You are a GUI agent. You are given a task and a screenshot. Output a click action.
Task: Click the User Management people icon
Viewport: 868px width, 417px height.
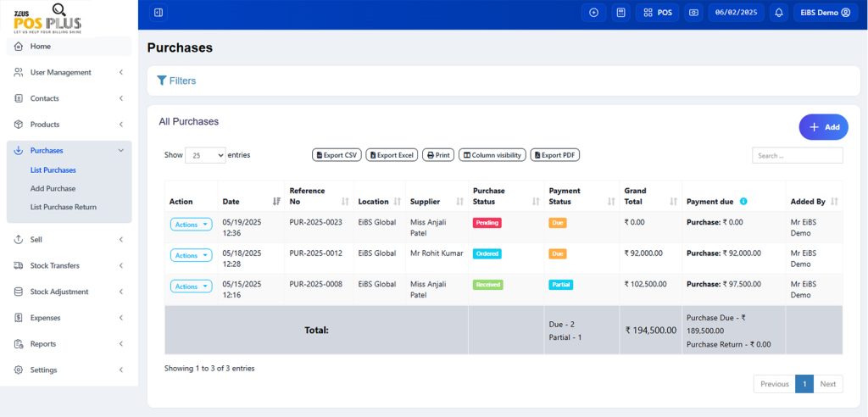[19, 73]
